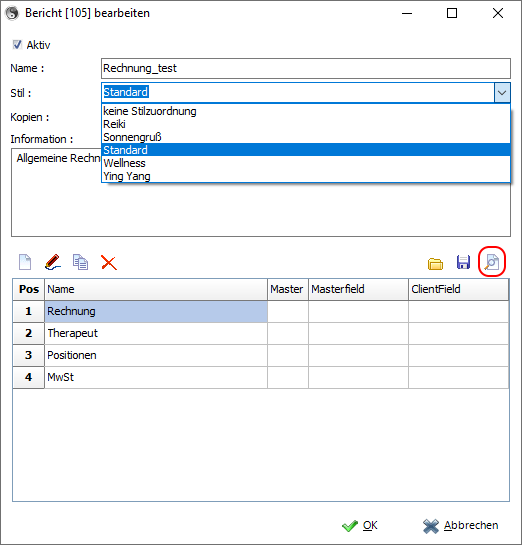Click the Name field with Rechnung_test
This screenshot has width=522, height=545.
point(306,68)
